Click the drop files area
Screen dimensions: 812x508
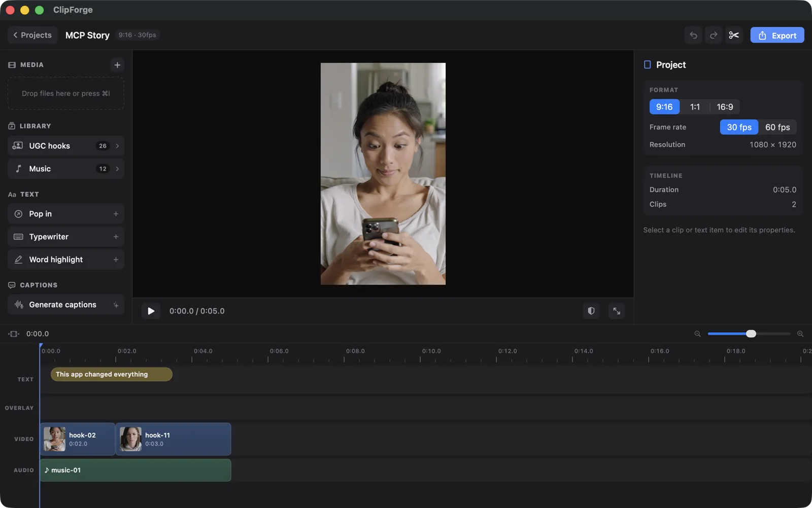point(66,93)
